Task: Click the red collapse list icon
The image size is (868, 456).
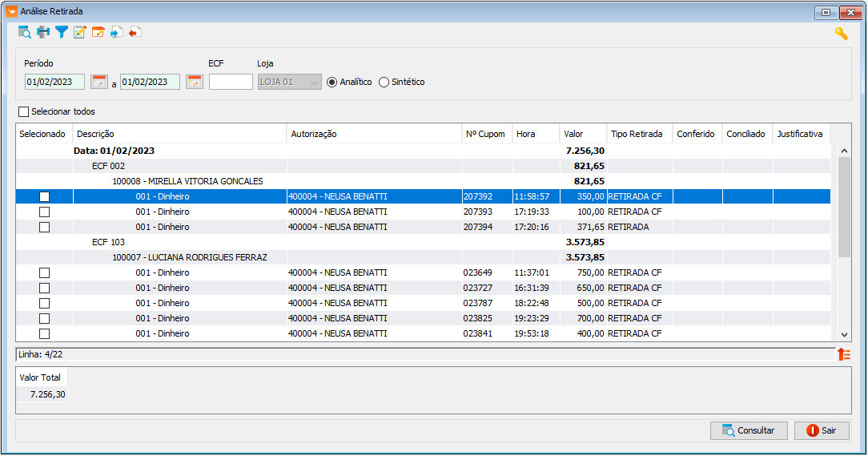Action: (x=843, y=354)
